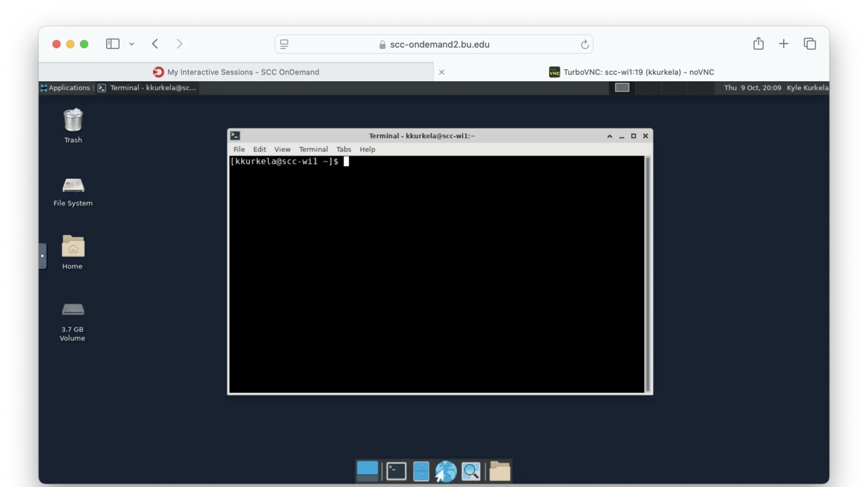
Task: Minimize the terminal window
Action: (x=621, y=136)
